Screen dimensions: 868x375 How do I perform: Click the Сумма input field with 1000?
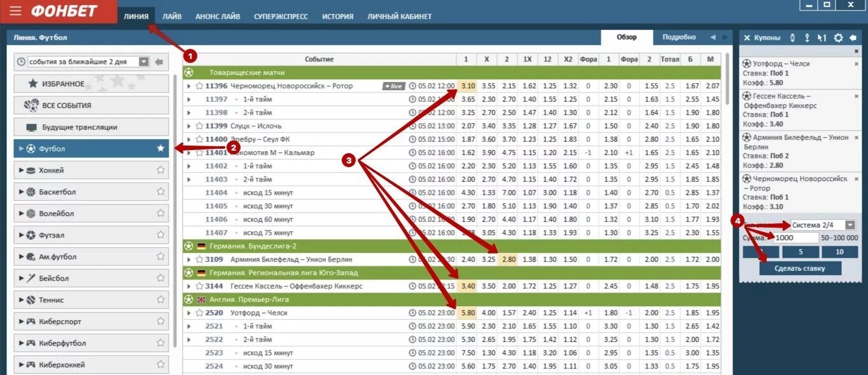pyautogui.click(x=796, y=238)
